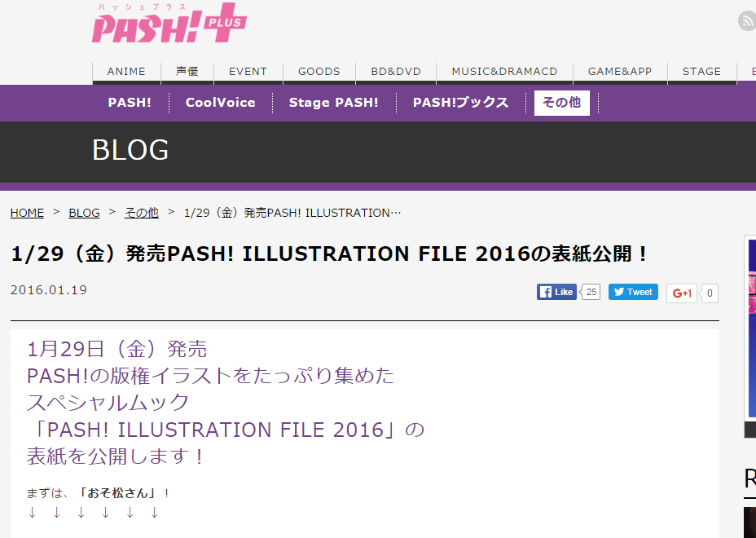This screenshot has width=756, height=538.
Task: Select the その他 blog tab
Action: point(561,103)
